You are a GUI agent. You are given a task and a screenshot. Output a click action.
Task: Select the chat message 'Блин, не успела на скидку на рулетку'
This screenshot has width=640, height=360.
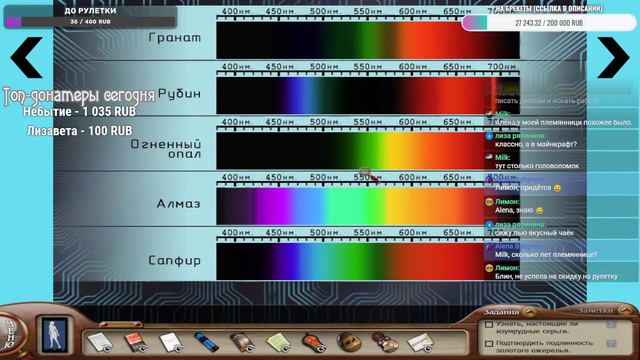click(556, 276)
